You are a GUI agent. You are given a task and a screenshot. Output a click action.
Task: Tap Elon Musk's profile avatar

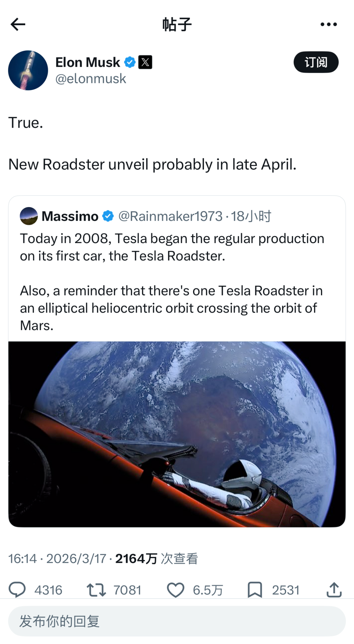click(28, 70)
